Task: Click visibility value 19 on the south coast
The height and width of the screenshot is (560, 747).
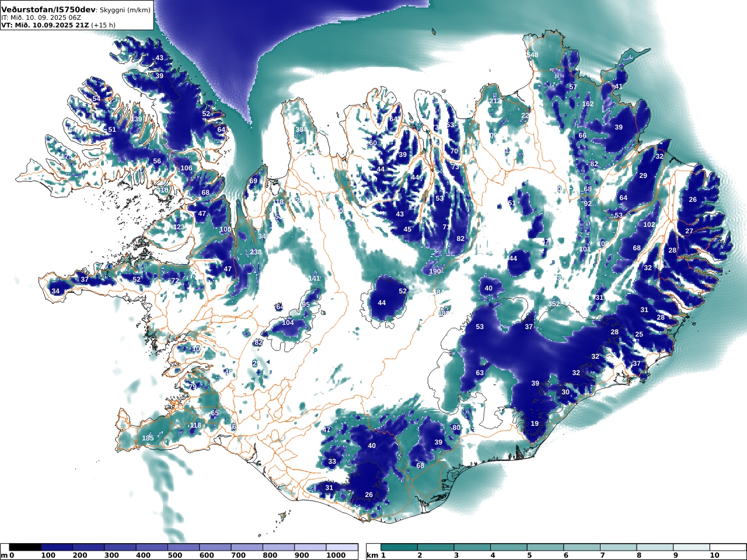Action: coord(535,424)
